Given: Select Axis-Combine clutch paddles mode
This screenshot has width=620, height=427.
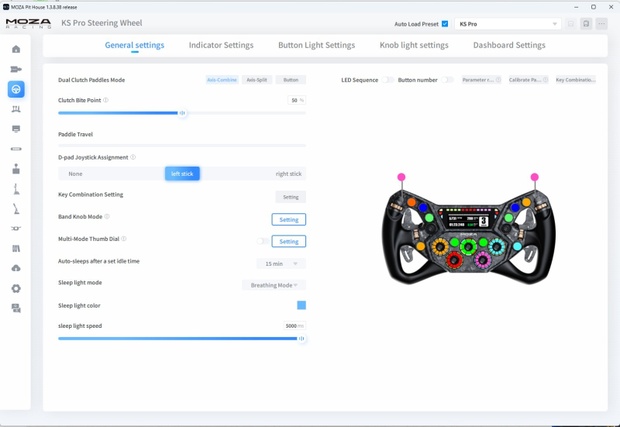Looking at the screenshot, I should coord(222,80).
